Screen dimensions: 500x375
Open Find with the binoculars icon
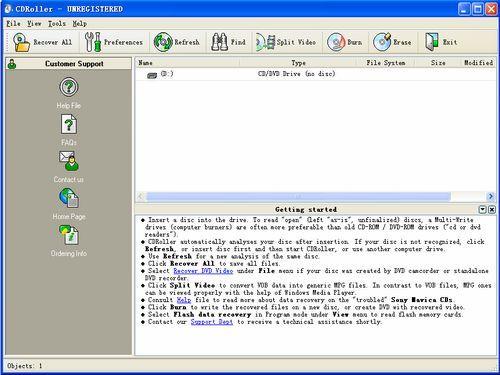click(x=219, y=42)
